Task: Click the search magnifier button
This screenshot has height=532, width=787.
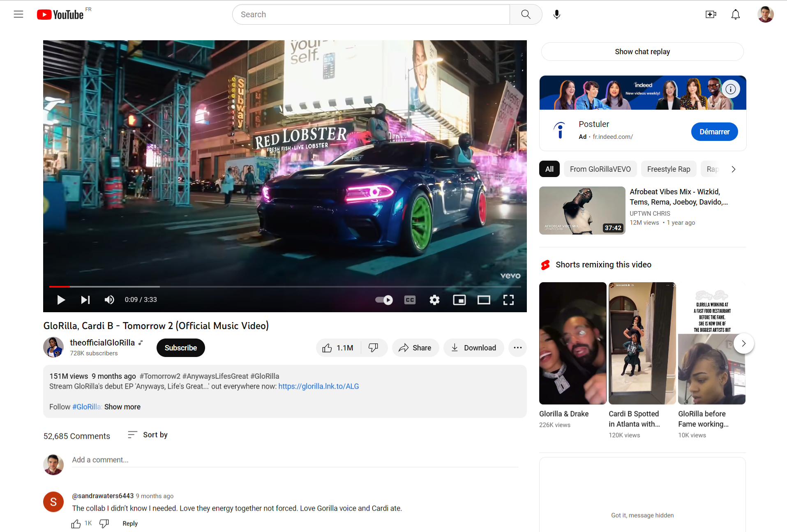Action: tap(526, 14)
